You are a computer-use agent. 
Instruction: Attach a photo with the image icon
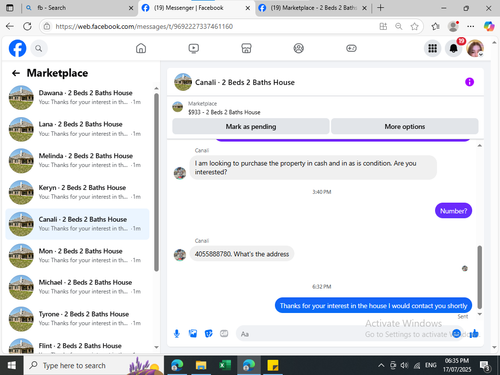[x=193, y=333]
